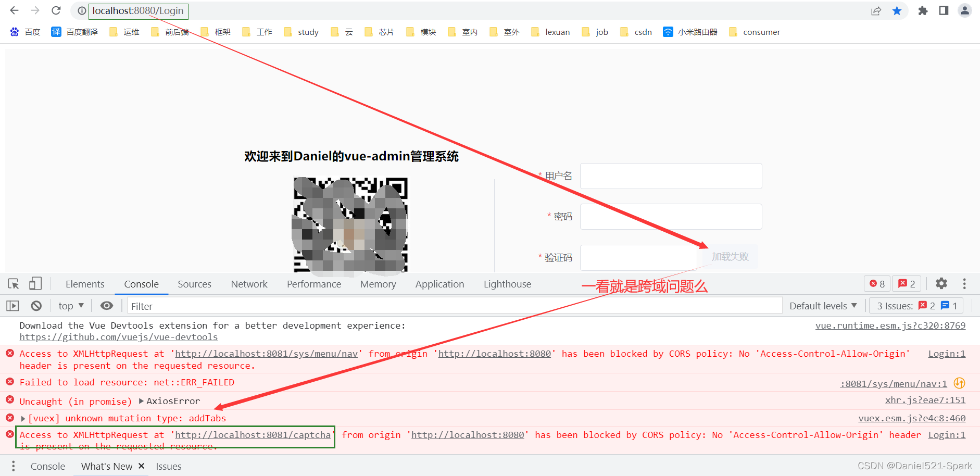Click the 验证码 input field

638,257
